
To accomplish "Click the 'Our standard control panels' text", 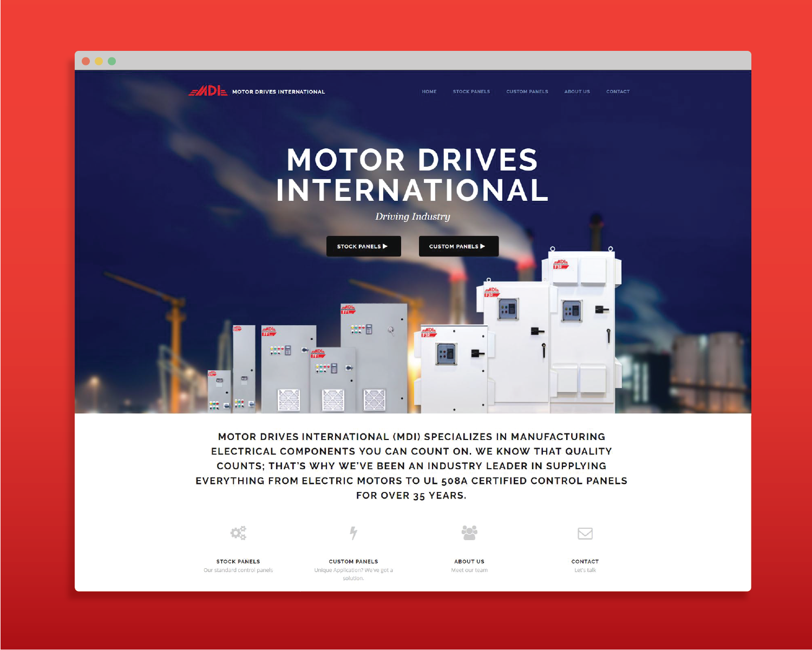I will [238, 570].
